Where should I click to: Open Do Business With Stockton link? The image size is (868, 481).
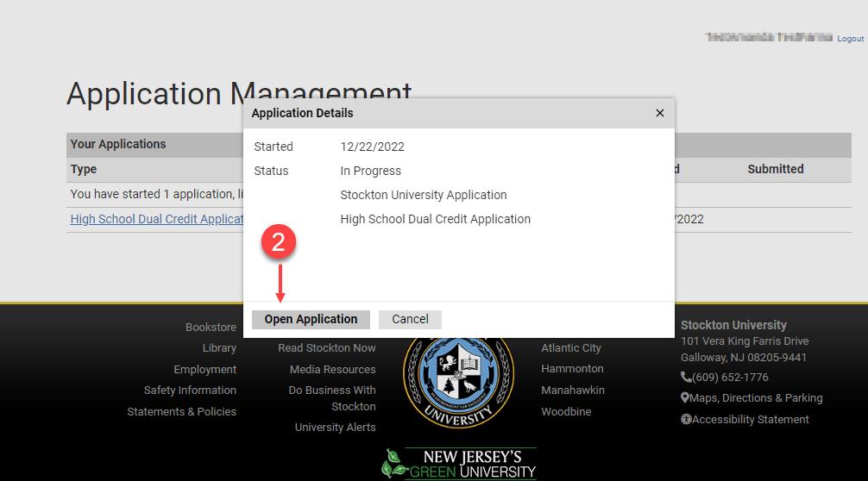point(332,398)
